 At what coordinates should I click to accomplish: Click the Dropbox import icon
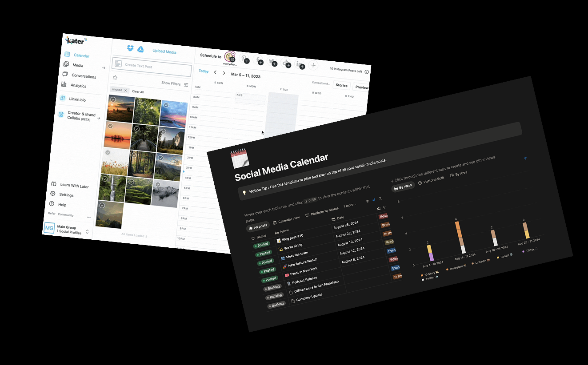(130, 48)
